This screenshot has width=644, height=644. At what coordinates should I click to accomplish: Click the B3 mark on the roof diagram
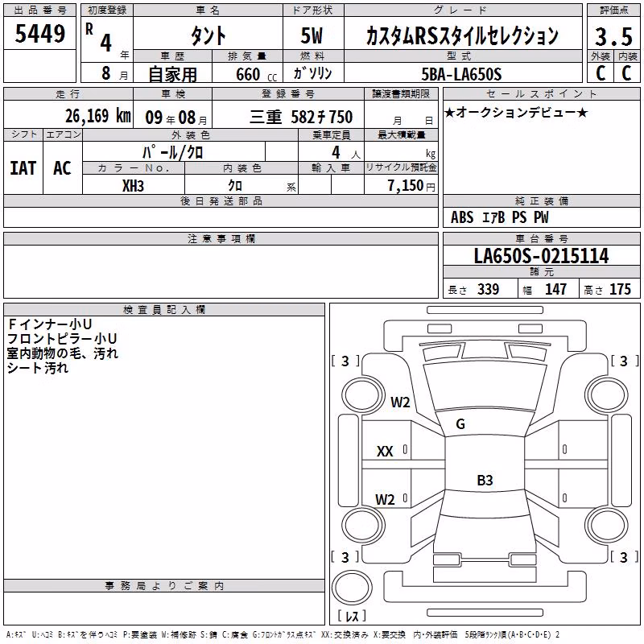(x=485, y=480)
